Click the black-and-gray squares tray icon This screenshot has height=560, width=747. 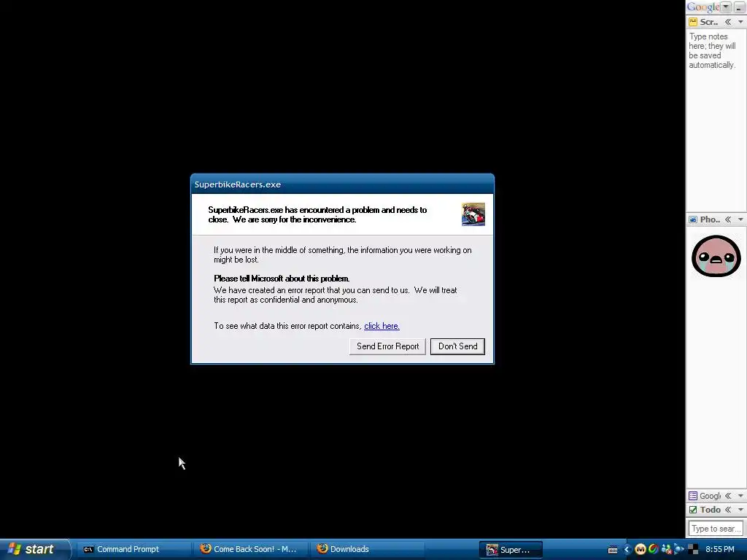tap(693, 549)
